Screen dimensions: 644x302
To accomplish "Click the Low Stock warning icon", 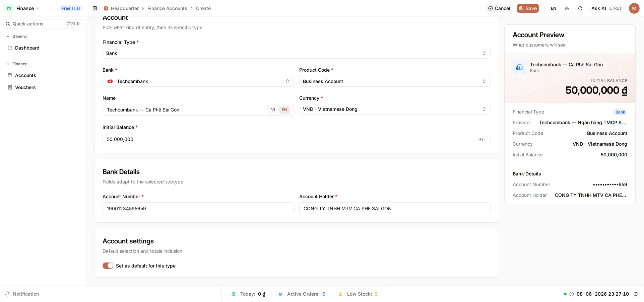I will (x=340, y=294).
